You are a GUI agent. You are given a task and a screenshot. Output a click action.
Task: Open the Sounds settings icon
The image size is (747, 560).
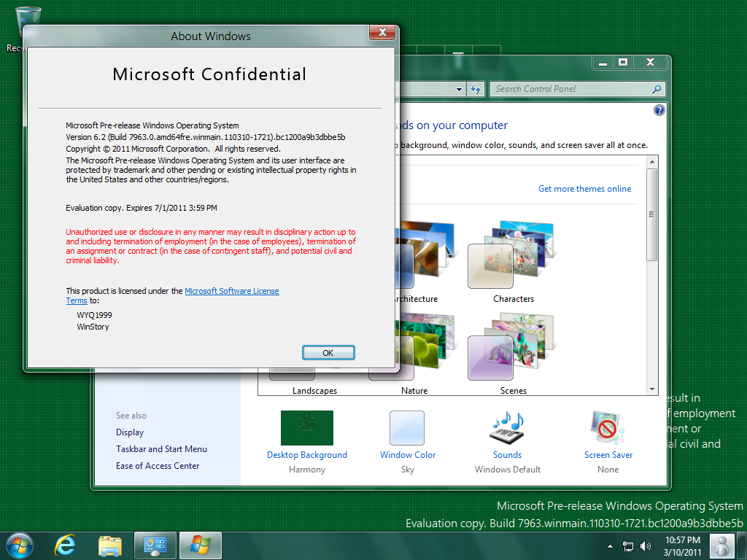[x=507, y=428]
